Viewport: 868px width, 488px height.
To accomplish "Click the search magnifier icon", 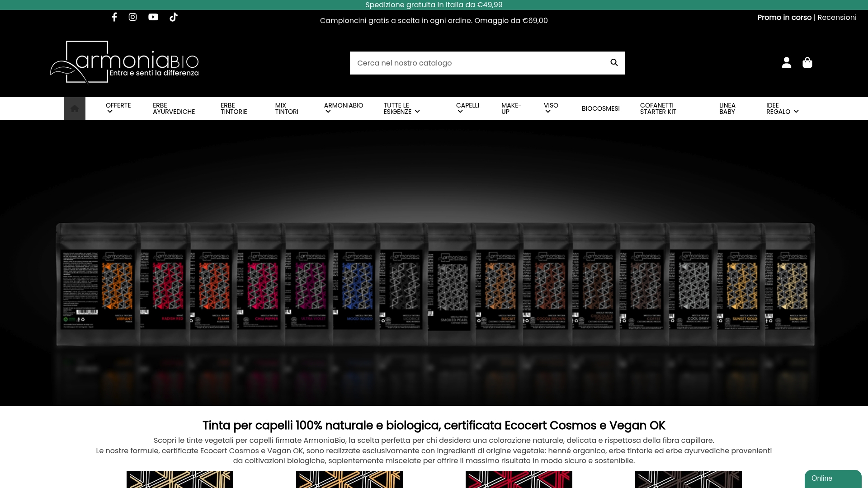I will pyautogui.click(x=614, y=62).
